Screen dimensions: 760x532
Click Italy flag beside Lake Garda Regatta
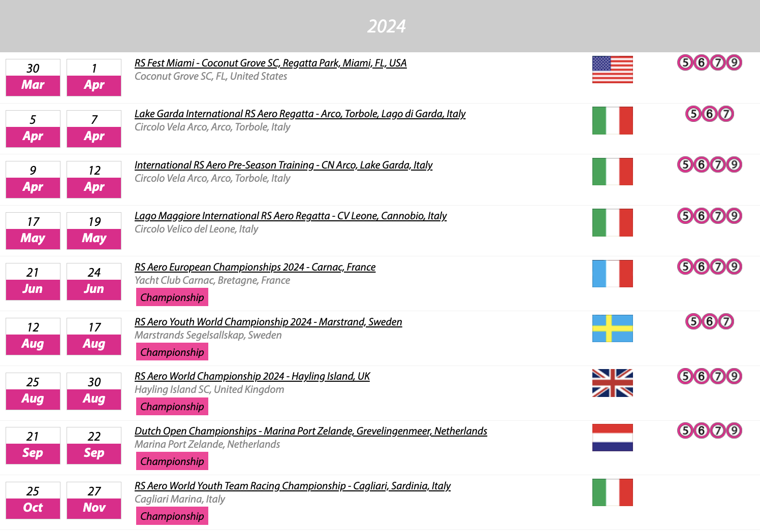click(612, 120)
